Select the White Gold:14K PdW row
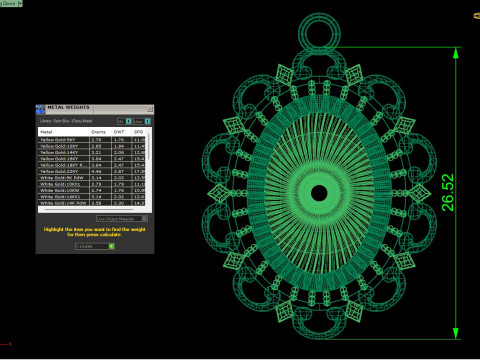 pos(92,203)
